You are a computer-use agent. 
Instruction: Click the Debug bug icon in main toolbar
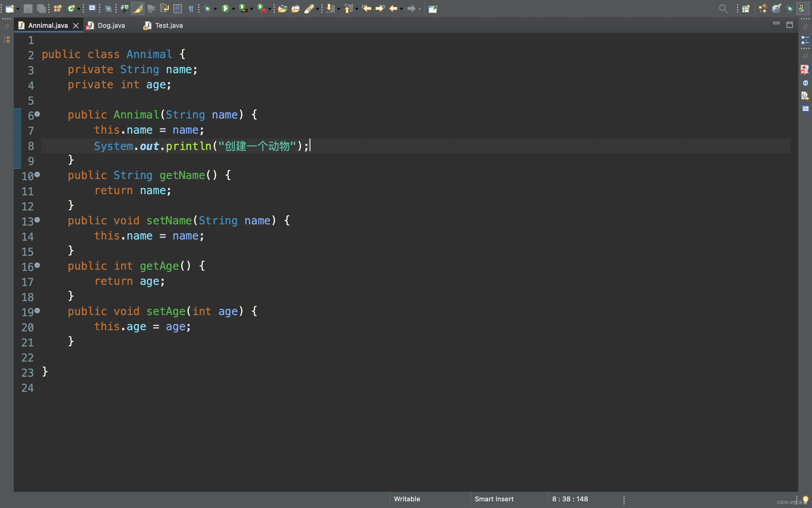207,9
